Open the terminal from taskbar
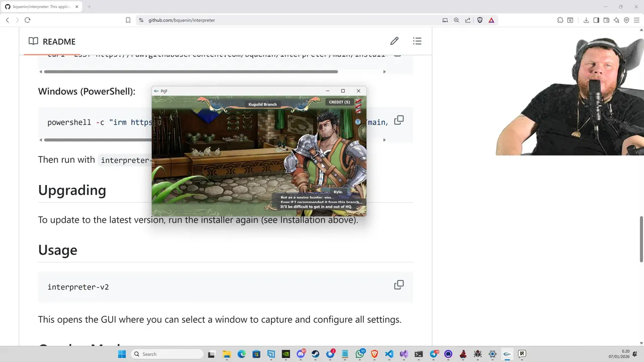Viewport: 644px width, 362px height. [419, 354]
